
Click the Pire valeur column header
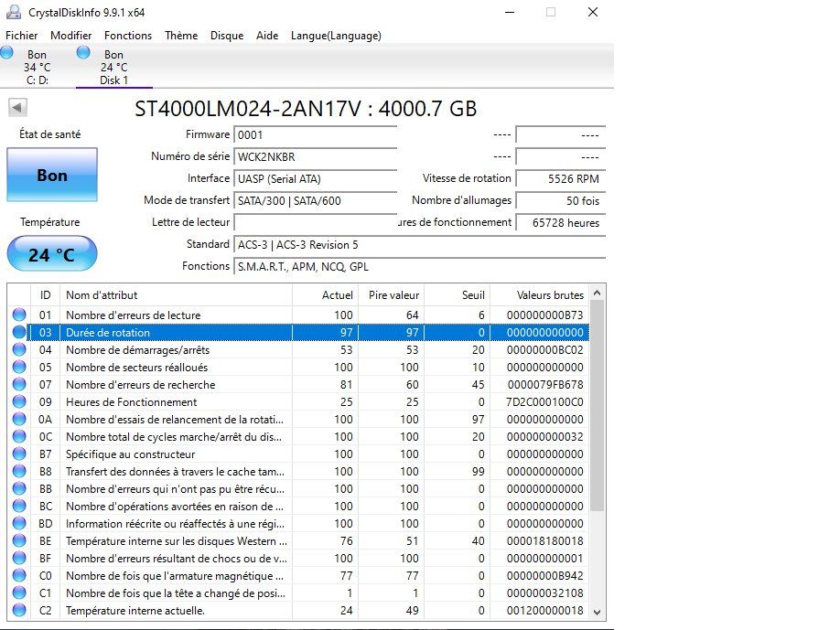click(x=391, y=295)
